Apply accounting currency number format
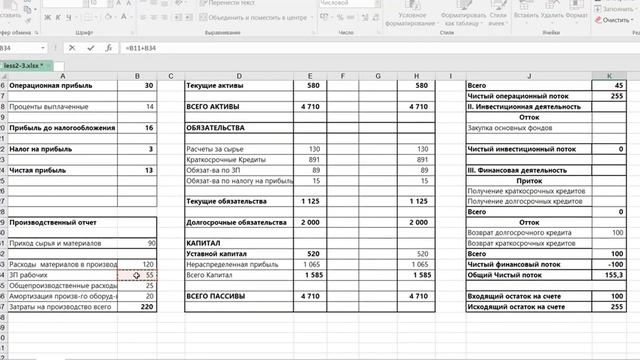640x360 pixels. point(325,18)
